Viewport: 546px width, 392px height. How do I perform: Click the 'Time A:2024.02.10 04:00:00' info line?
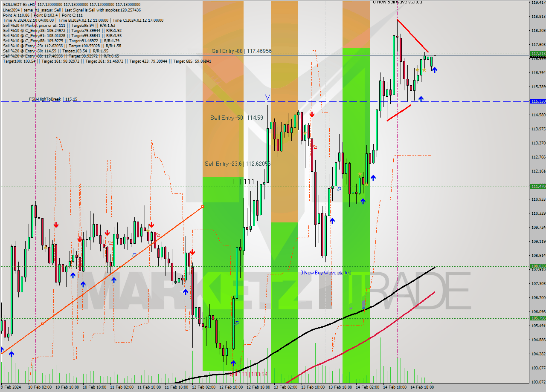(x=83, y=20)
